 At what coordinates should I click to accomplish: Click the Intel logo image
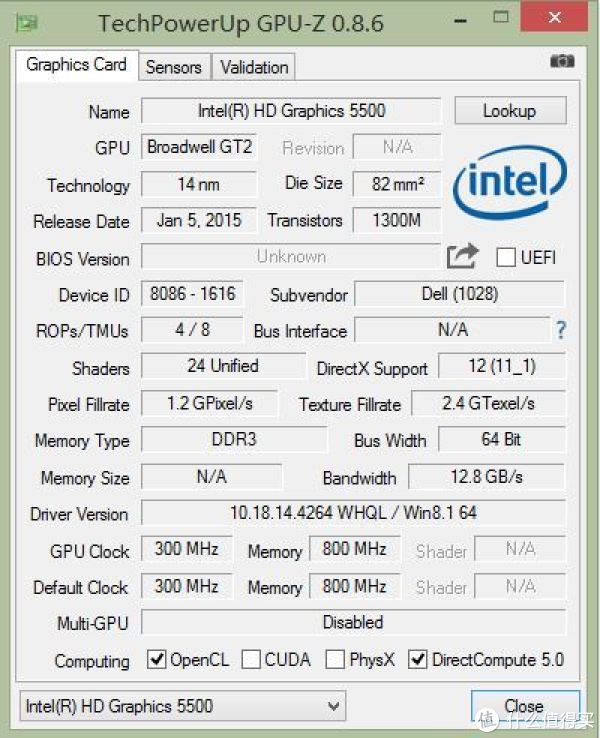[510, 183]
